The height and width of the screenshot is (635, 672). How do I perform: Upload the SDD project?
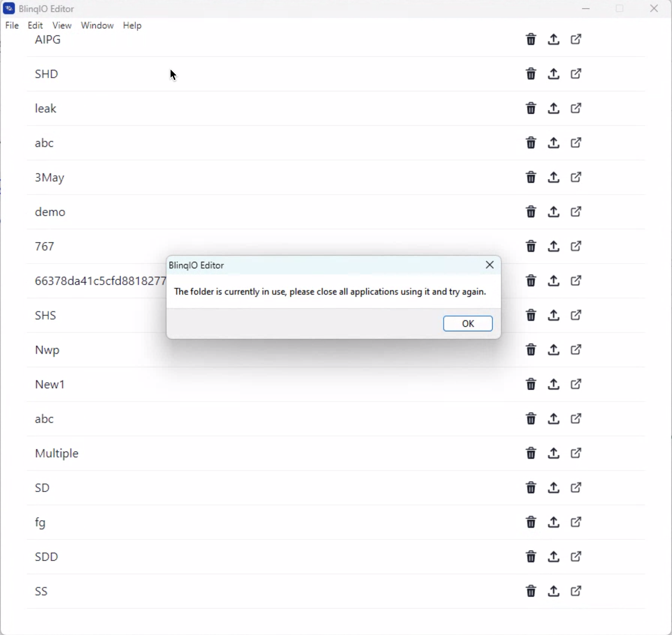(x=553, y=557)
